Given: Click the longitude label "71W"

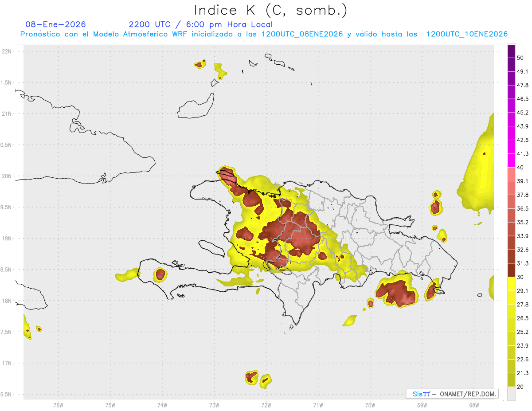Looking at the screenshot, I should [318, 405].
